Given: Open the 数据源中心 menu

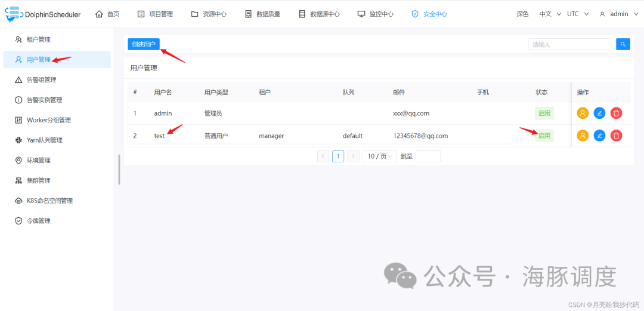Looking at the screenshot, I should 319,14.
